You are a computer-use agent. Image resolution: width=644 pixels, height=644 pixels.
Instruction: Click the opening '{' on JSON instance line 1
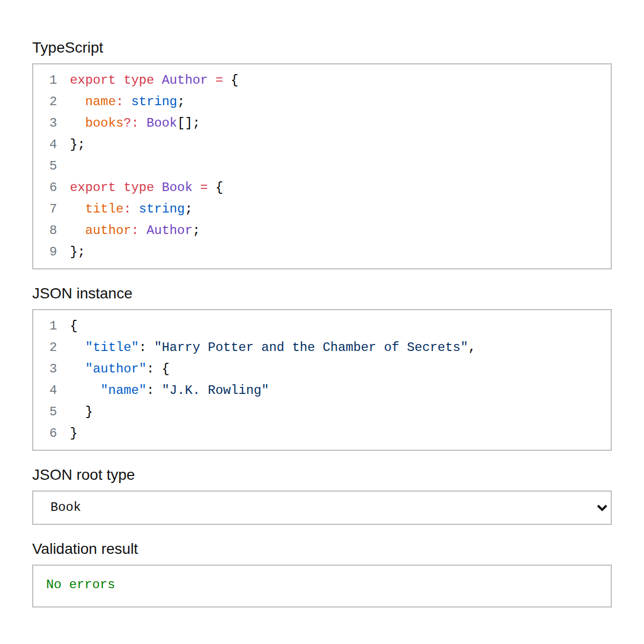pyautogui.click(x=74, y=326)
